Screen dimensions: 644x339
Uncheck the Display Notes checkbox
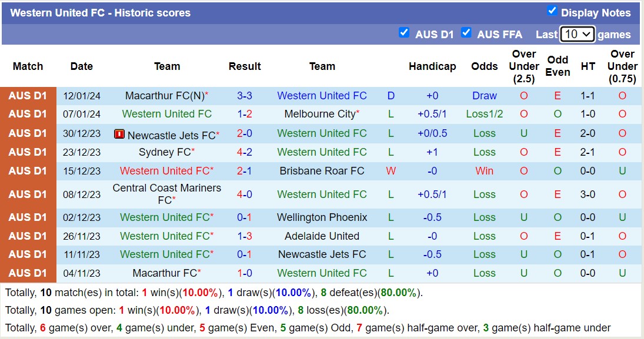coord(552,11)
